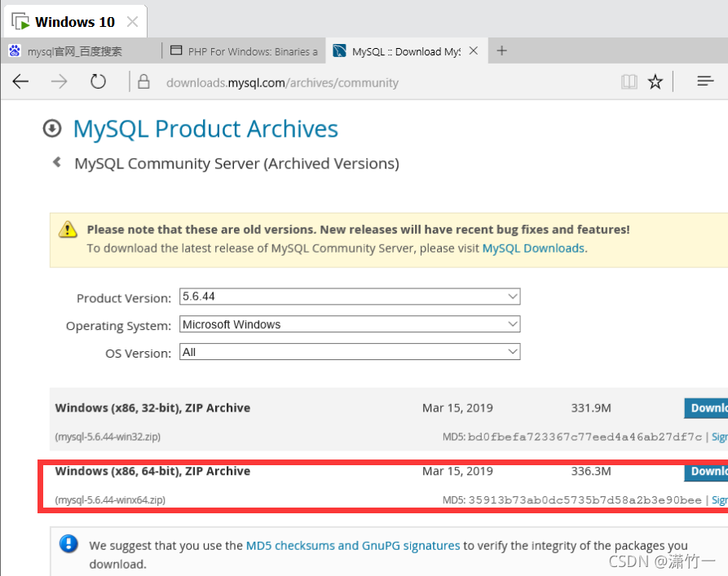728x576 pixels.
Task: Click the yellow warning triangle icon
Action: click(x=68, y=229)
